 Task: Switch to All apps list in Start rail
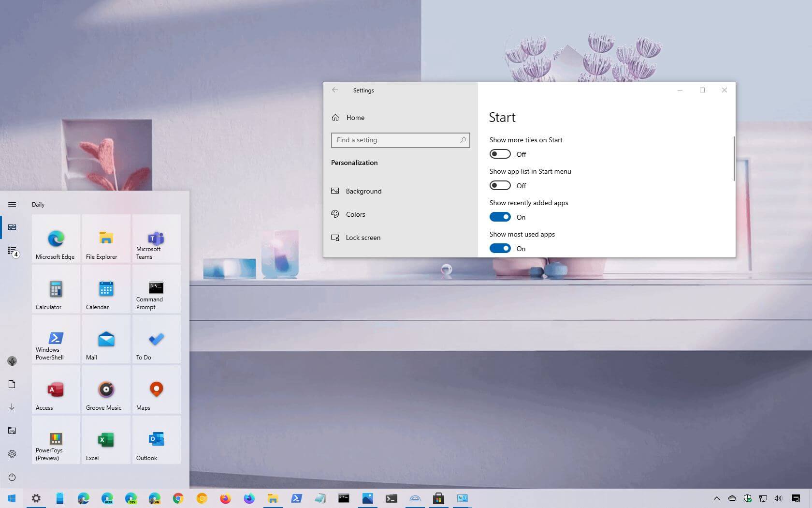point(12,251)
